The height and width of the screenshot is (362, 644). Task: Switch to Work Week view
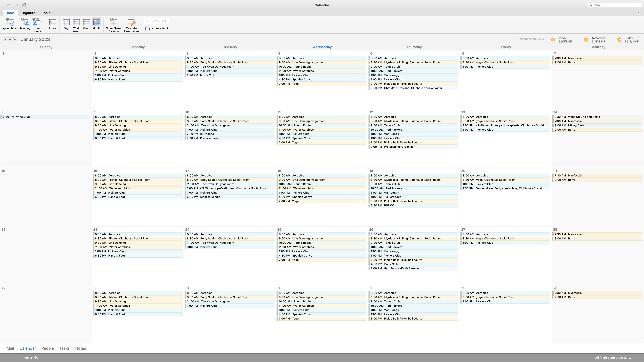(76, 25)
